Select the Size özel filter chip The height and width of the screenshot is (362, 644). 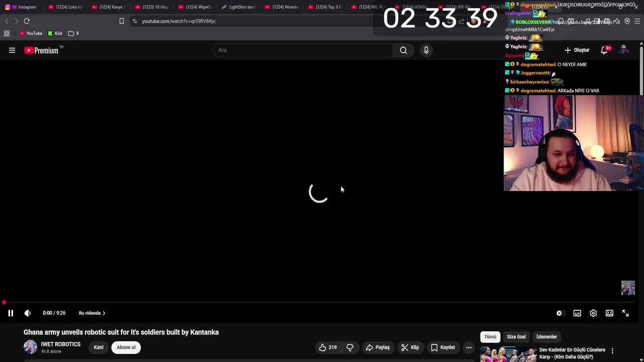point(516,337)
